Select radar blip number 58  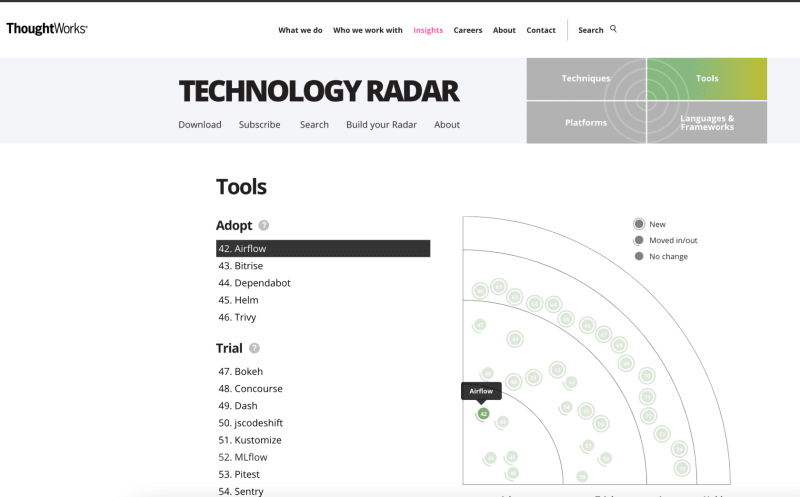(x=606, y=458)
